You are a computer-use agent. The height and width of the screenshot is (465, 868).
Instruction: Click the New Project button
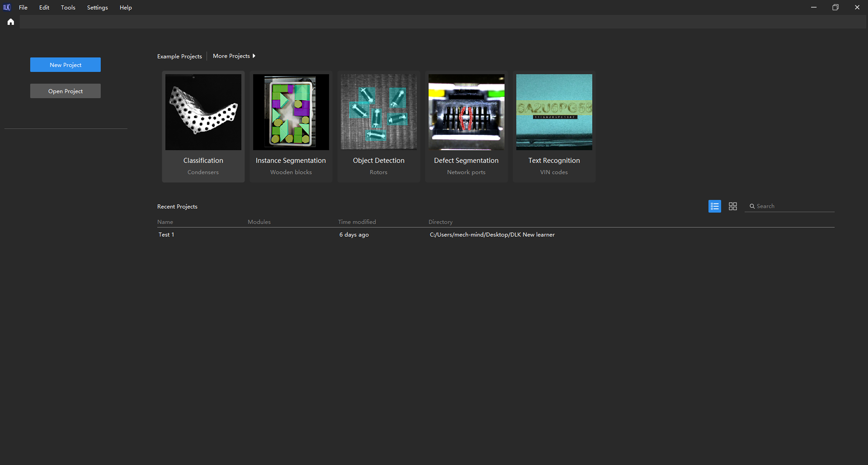click(x=65, y=65)
